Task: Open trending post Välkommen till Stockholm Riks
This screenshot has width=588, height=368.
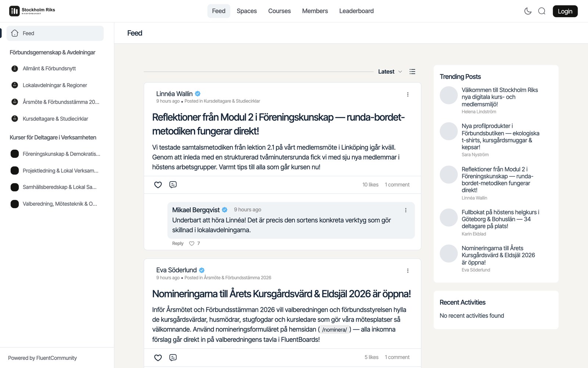Action: click(499, 97)
